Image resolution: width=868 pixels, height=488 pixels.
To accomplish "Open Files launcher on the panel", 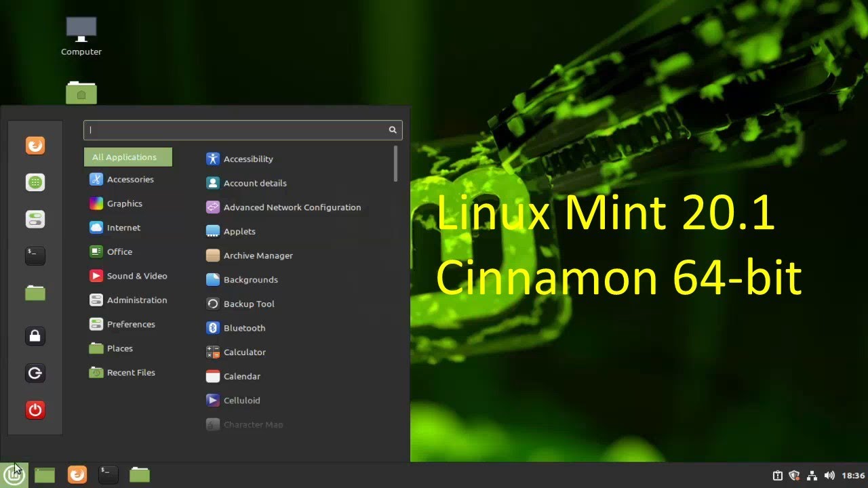I will [x=140, y=475].
